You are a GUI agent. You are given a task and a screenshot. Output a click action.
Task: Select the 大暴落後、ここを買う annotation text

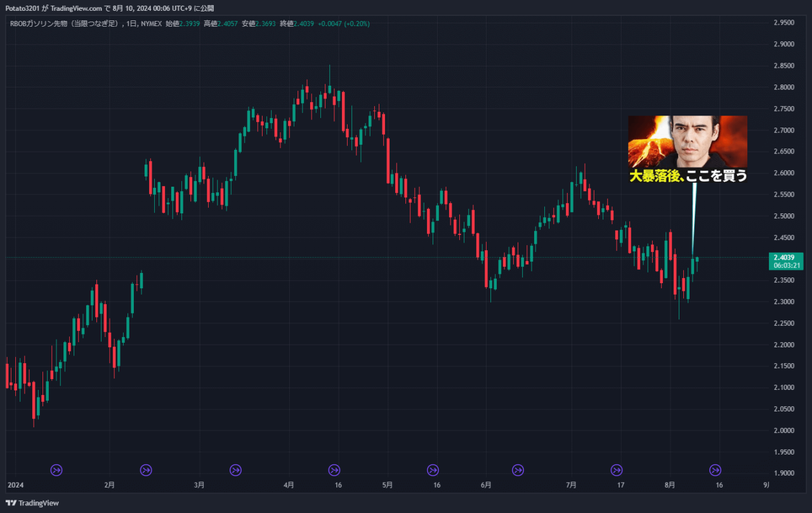coord(688,176)
